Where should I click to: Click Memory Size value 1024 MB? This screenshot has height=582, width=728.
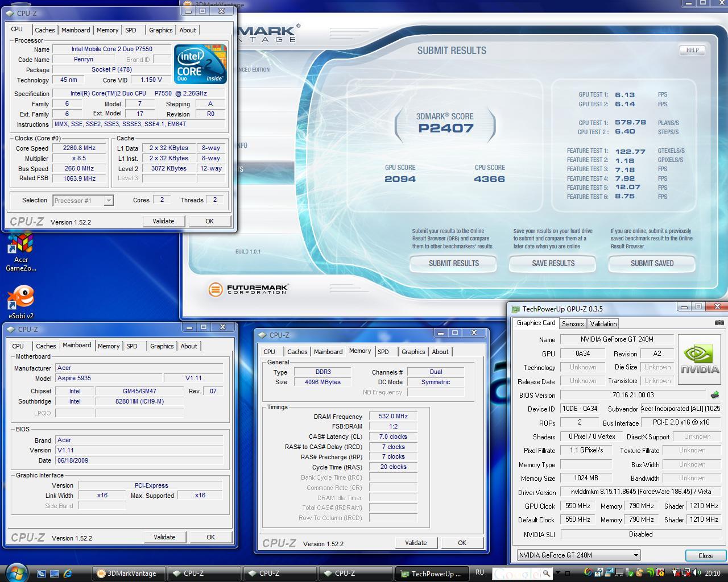tap(586, 478)
